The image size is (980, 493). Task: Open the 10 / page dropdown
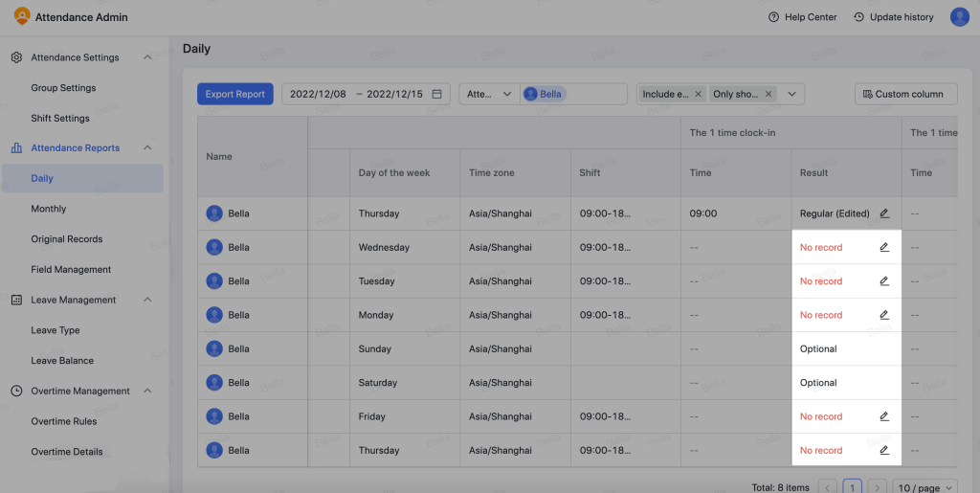[x=924, y=487]
